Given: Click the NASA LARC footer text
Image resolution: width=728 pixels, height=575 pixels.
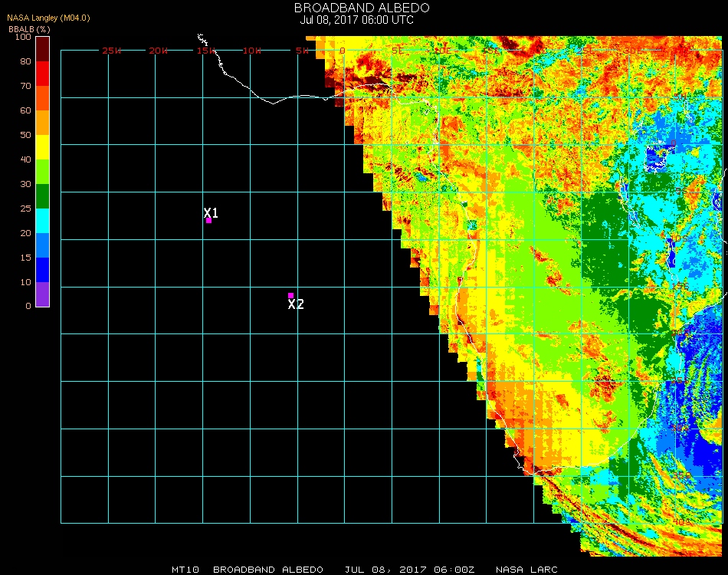Looking at the screenshot, I should point(526,570).
